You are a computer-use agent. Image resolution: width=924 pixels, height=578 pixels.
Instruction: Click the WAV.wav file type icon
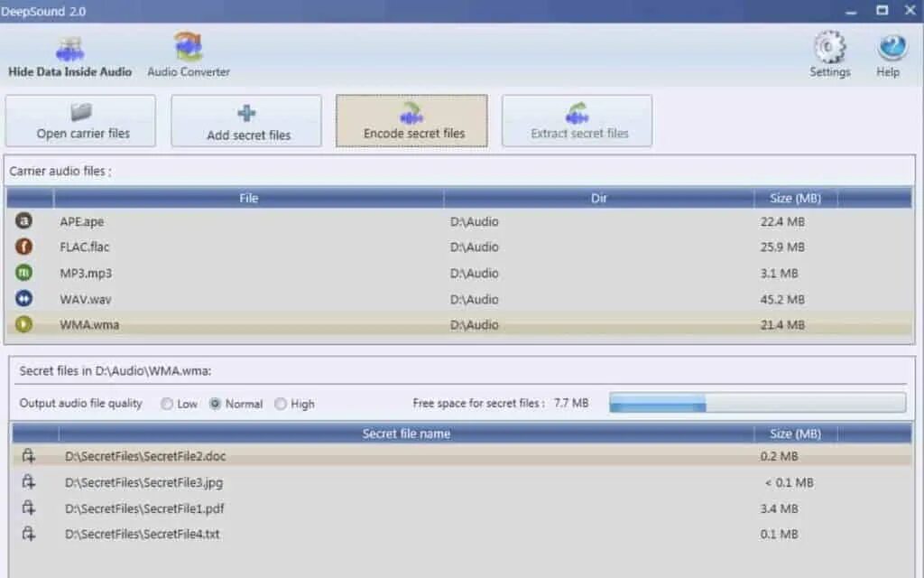point(23,298)
